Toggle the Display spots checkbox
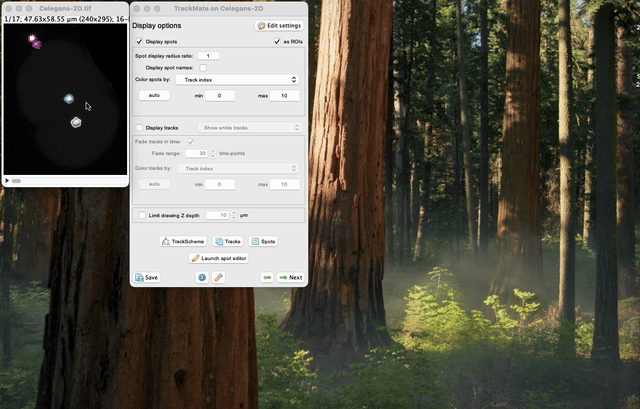 click(x=139, y=42)
